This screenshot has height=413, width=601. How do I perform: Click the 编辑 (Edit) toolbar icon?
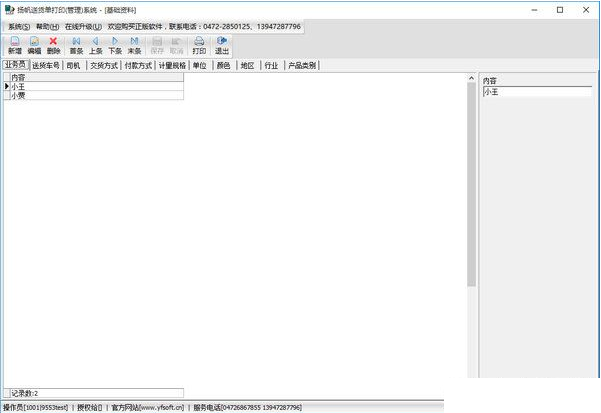(34, 45)
